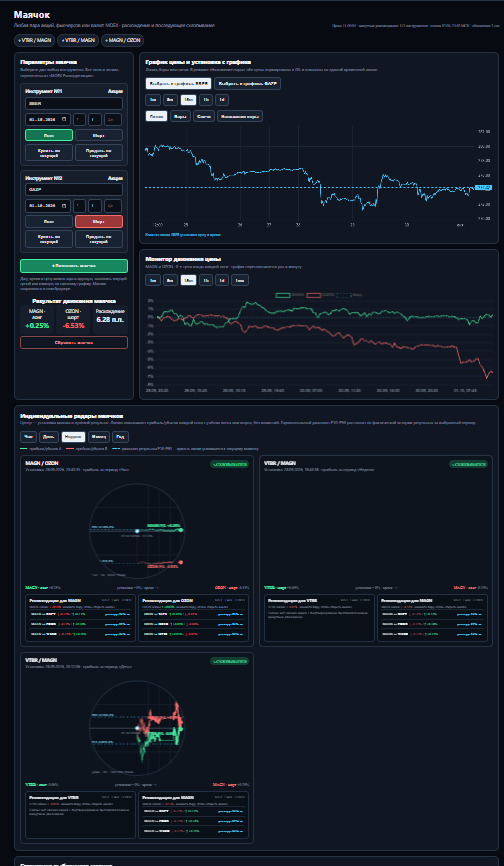Choose Линия chart style
Image resolution: width=504 pixels, height=866 pixels.
click(157, 116)
